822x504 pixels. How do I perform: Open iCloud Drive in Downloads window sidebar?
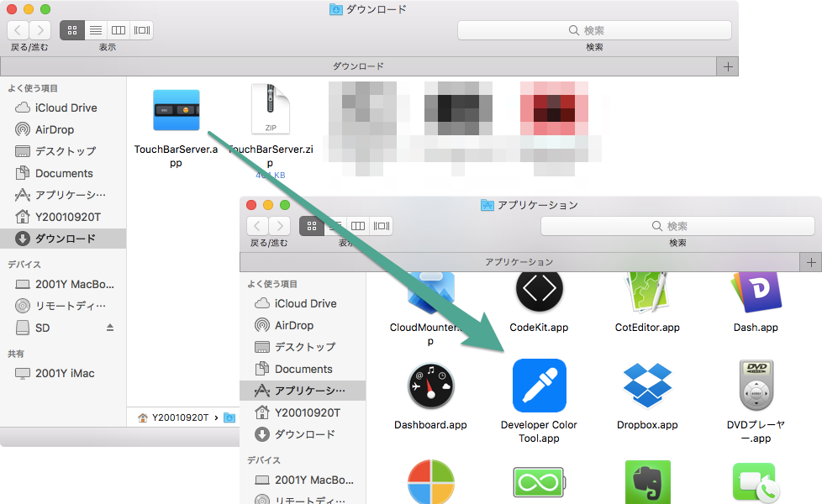63,108
